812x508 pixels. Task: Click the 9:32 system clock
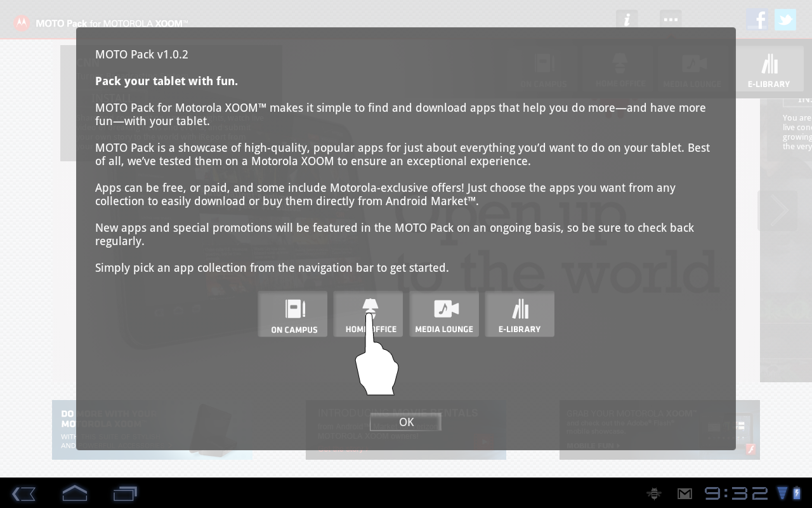(x=736, y=493)
